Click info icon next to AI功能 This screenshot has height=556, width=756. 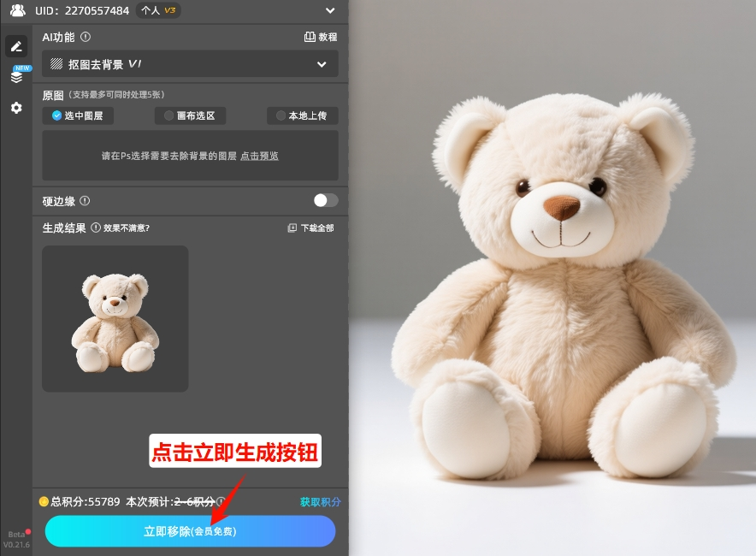86,37
